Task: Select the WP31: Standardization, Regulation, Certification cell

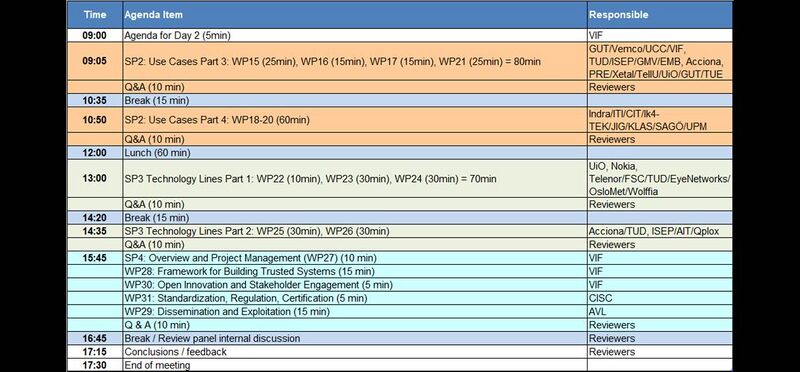Action: [355, 298]
